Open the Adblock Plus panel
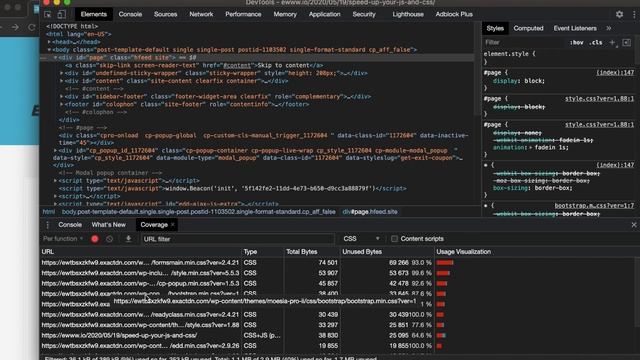Viewport: 640px width, 360px height. 454,14
